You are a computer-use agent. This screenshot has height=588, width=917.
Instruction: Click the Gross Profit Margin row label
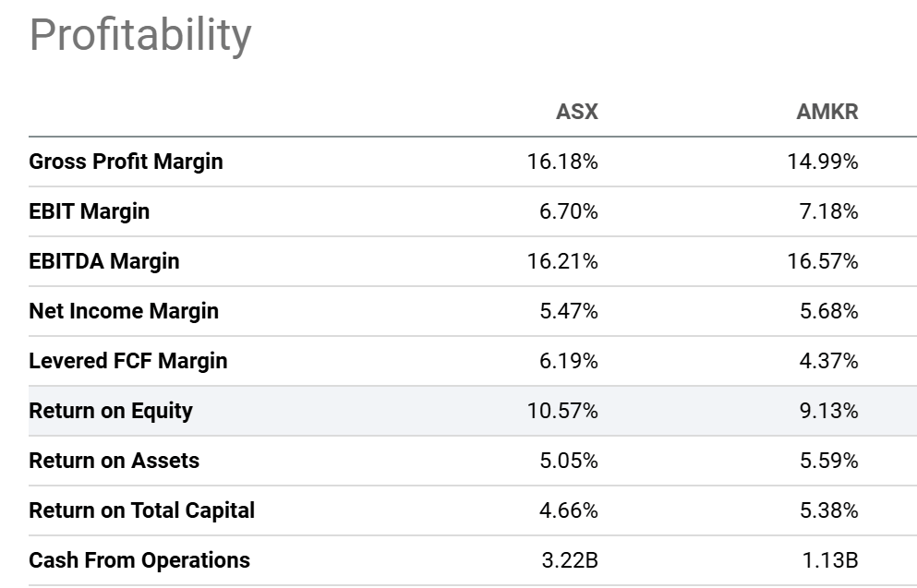click(x=126, y=162)
